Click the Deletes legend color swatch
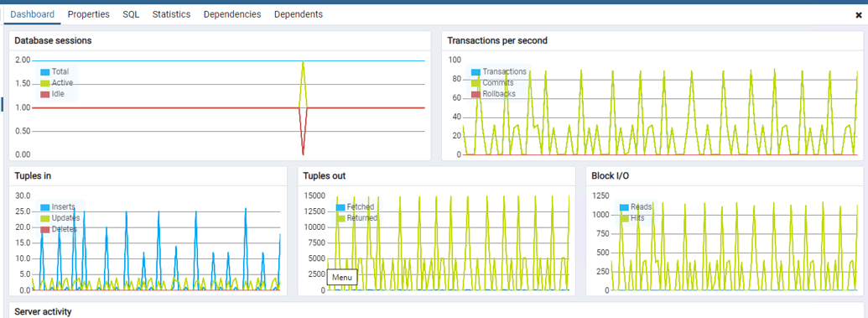 pos(45,229)
